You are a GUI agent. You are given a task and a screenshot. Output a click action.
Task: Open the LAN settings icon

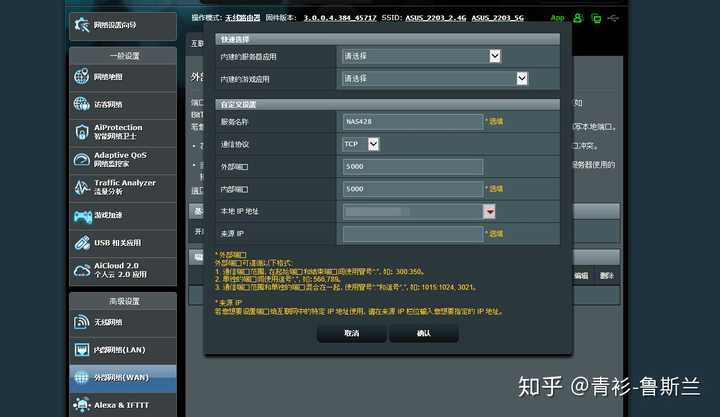click(82, 349)
